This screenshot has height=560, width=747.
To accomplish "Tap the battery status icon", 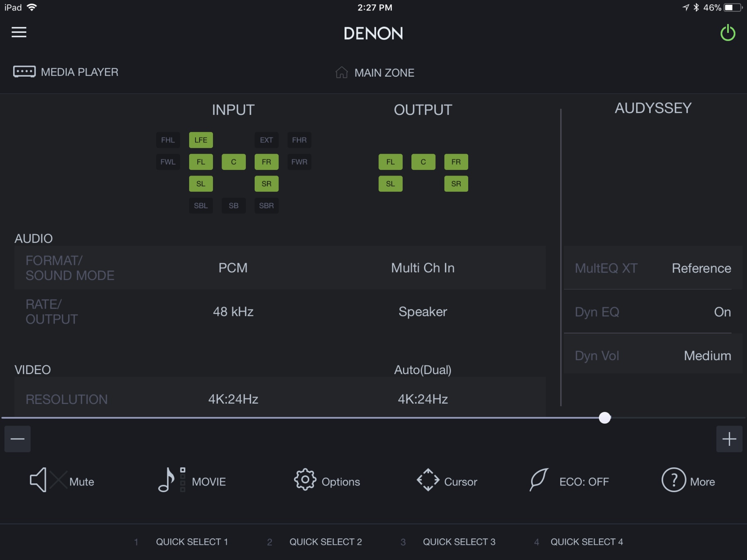I will coord(733,7).
